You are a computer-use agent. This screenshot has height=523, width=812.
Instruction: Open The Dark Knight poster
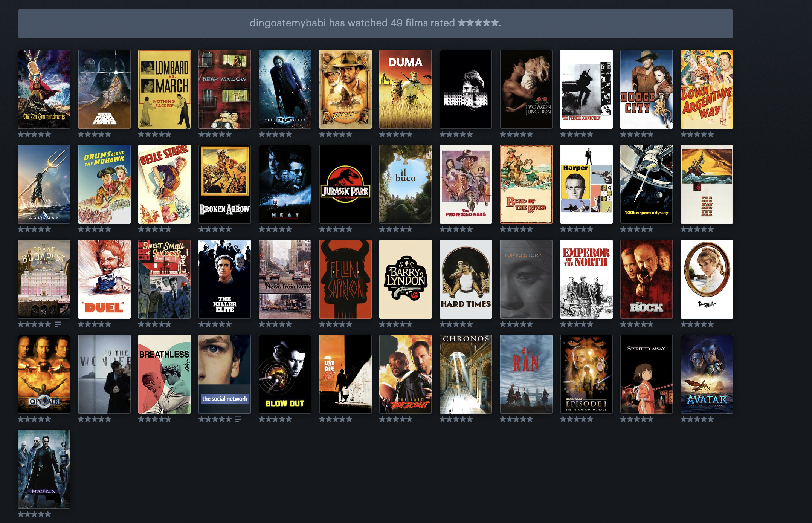285,89
